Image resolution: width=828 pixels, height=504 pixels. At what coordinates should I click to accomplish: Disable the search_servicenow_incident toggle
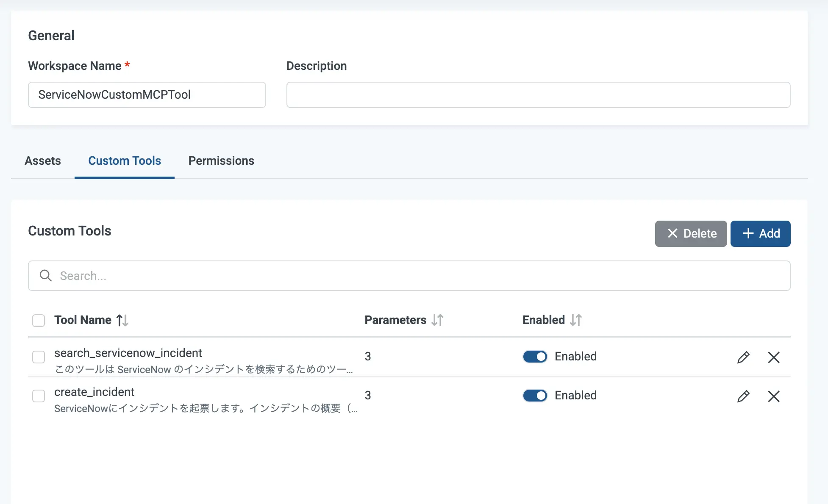535,357
